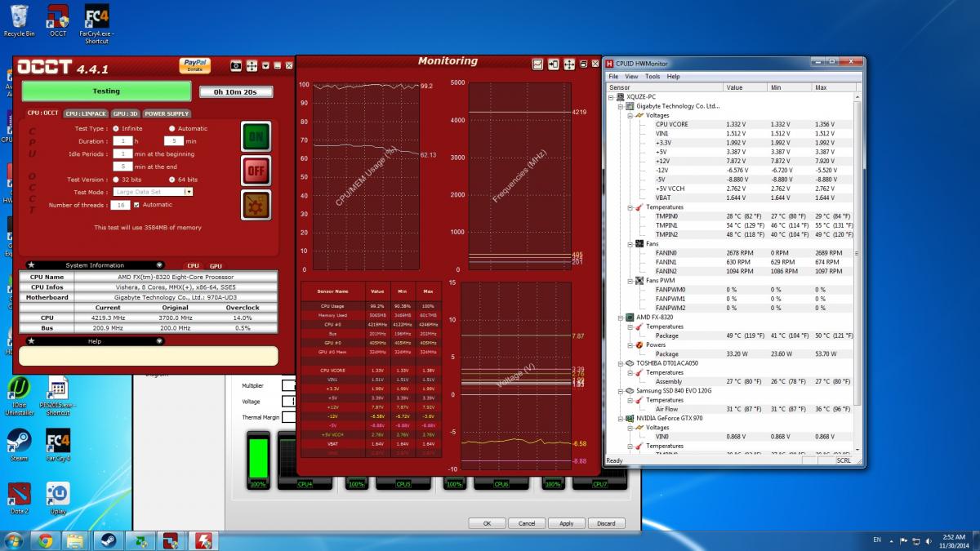
Task: Choose the 64 bits test version
Action: click(171, 179)
